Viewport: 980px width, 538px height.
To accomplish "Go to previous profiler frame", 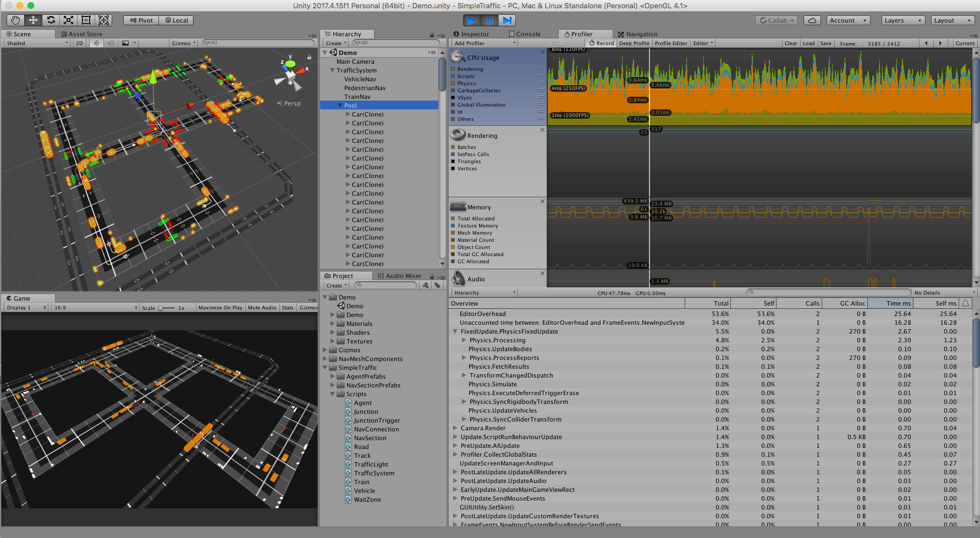I will coord(926,43).
